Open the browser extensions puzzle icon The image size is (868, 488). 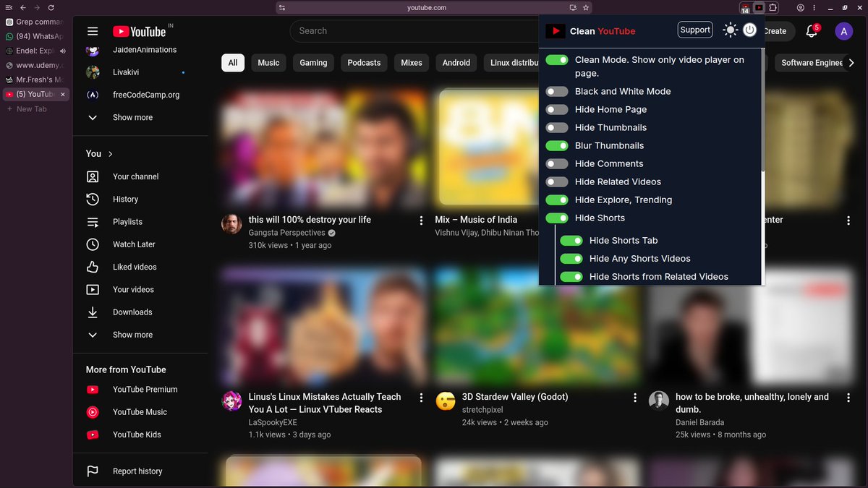(773, 7)
